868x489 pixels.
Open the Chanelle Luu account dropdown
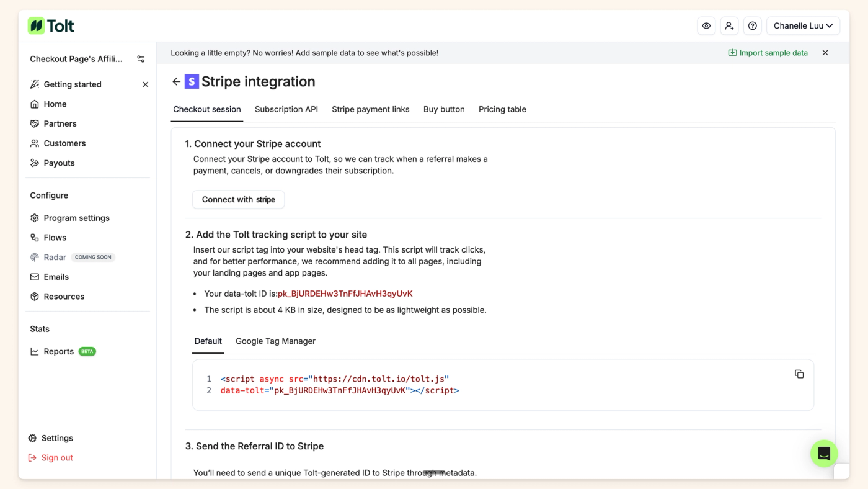coord(803,25)
